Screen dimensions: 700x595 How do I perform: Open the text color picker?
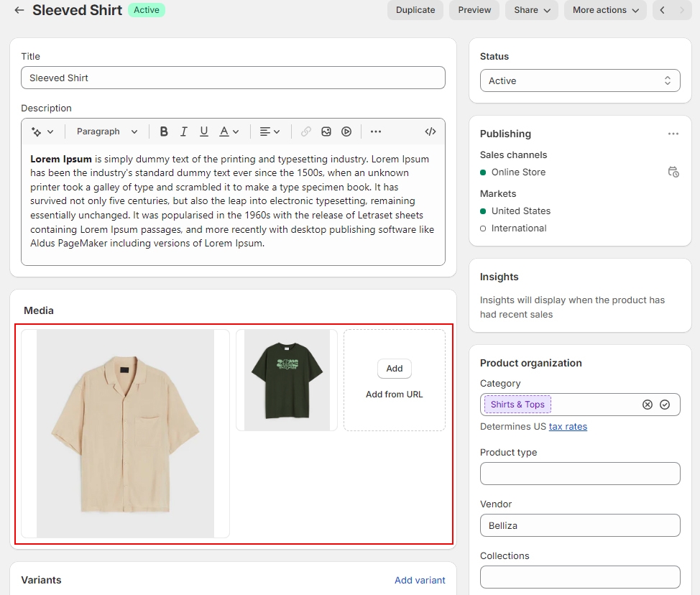229,132
